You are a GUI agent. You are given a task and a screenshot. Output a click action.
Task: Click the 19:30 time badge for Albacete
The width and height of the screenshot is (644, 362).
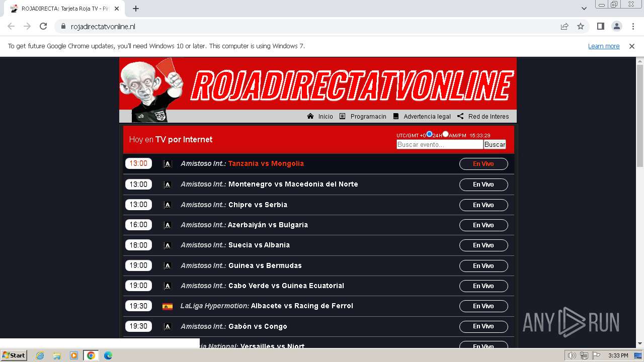pyautogui.click(x=138, y=306)
